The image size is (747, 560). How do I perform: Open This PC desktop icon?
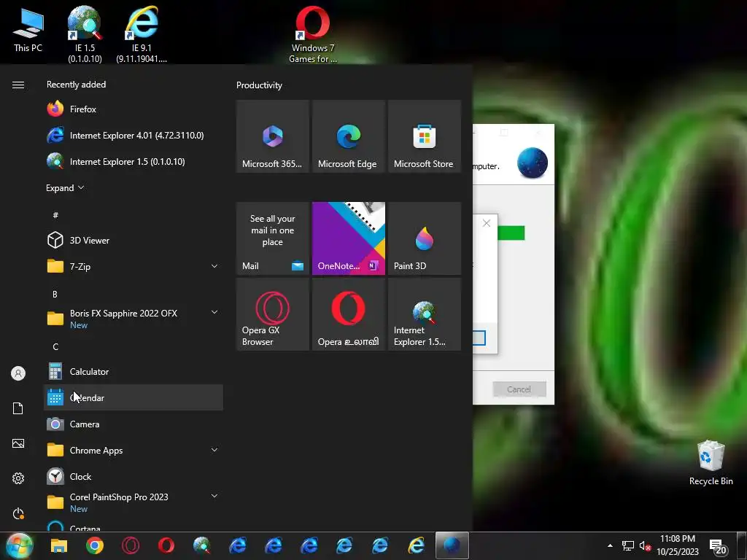point(28,29)
